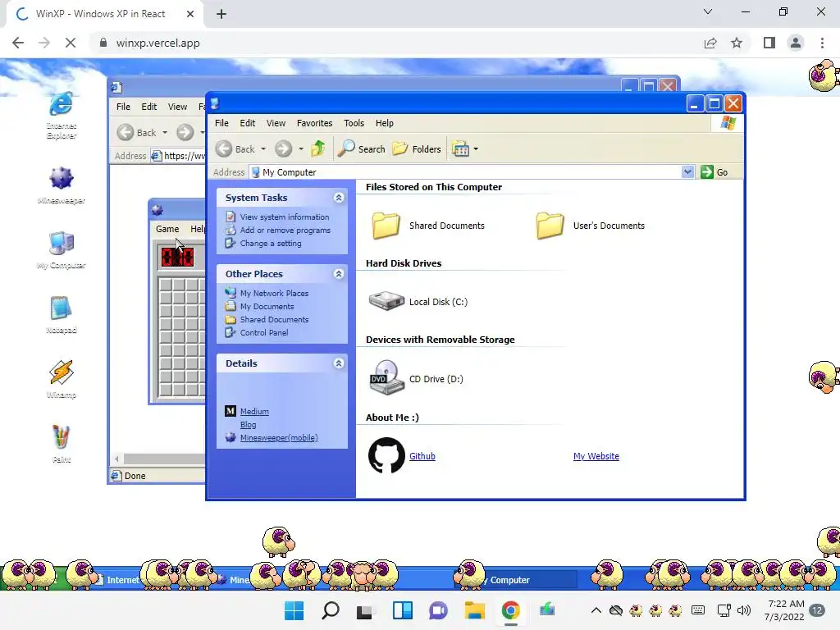Image resolution: width=840 pixels, height=630 pixels.
Task: Open Search in My Computer toolbar
Action: coord(362,149)
